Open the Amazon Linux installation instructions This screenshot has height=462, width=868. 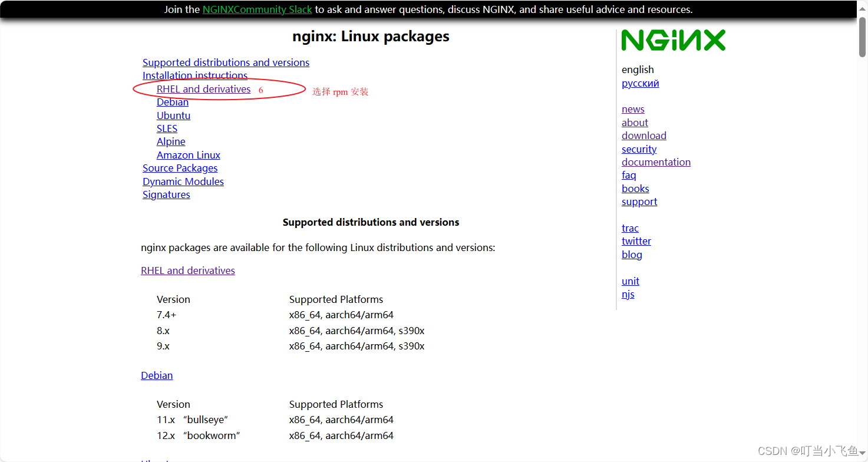(x=188, y=155)
